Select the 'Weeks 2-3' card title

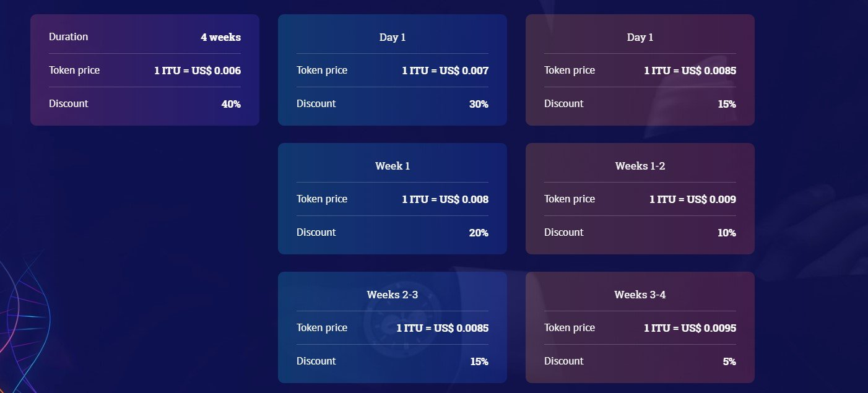[393, 295]
